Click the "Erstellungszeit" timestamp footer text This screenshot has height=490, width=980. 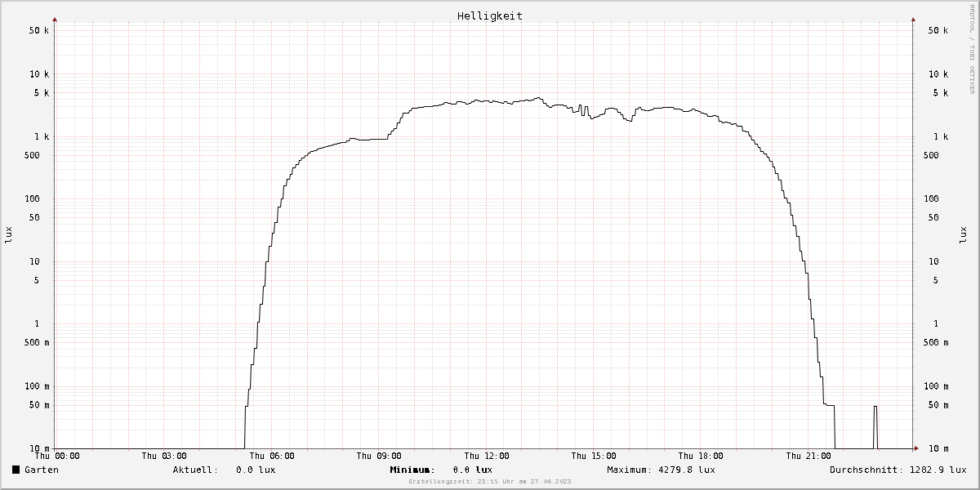(490, 482)
